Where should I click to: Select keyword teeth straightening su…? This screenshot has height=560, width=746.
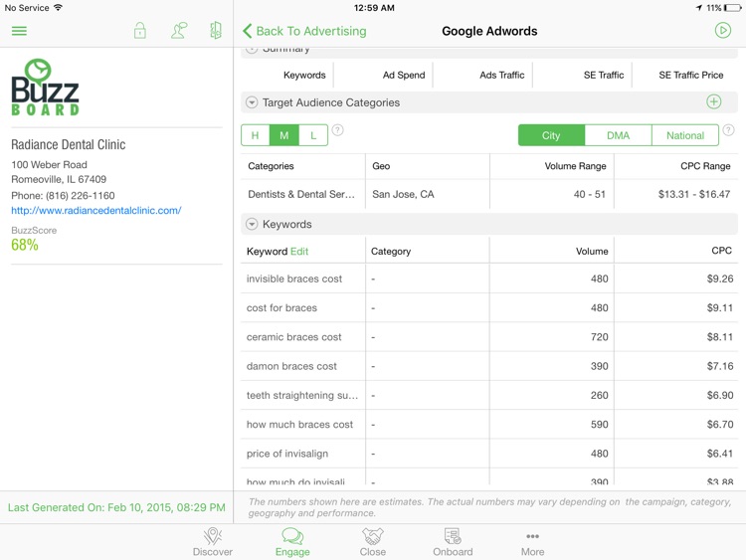pos(302,395)
